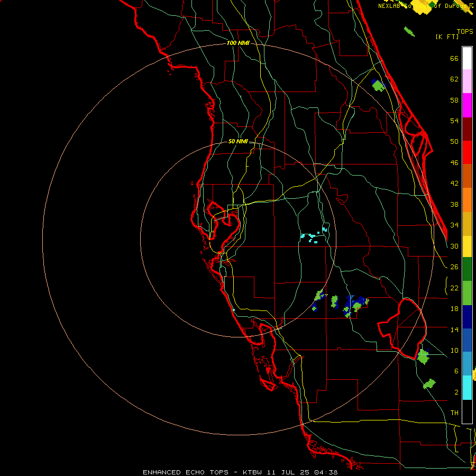Click the white 66 kft legend swatch
Screen dimensions: 476x476
click(x=467, y=58)
